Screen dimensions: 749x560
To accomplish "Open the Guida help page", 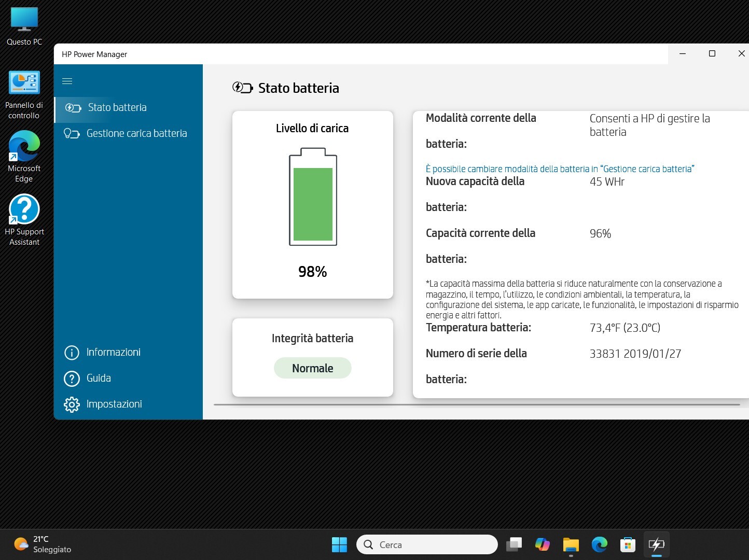I will 129,378.
